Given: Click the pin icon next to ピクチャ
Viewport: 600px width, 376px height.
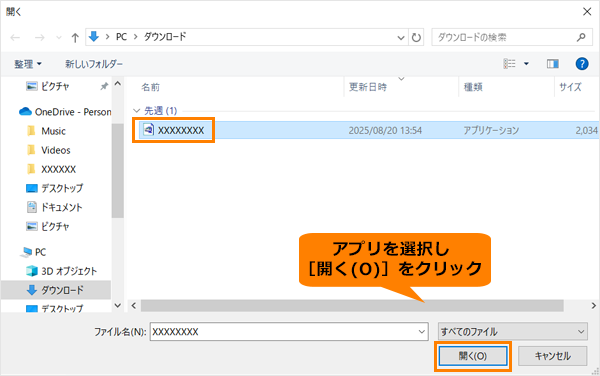Looking at the screenshot, I should [x=104, y=86].
